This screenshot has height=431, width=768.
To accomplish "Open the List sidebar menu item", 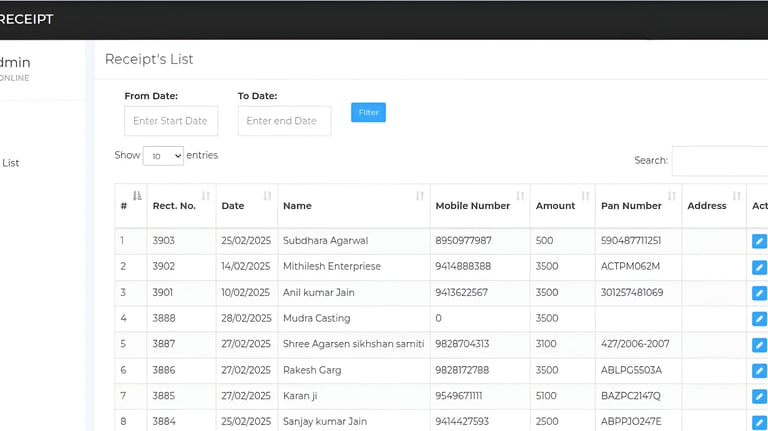I will [x=10, y=163].
